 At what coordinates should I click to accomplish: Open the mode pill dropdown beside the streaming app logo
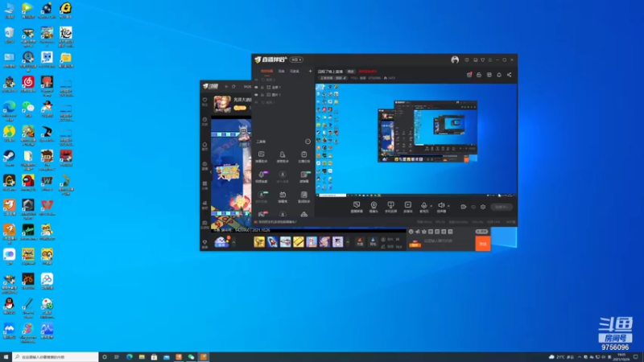(296, 60)
